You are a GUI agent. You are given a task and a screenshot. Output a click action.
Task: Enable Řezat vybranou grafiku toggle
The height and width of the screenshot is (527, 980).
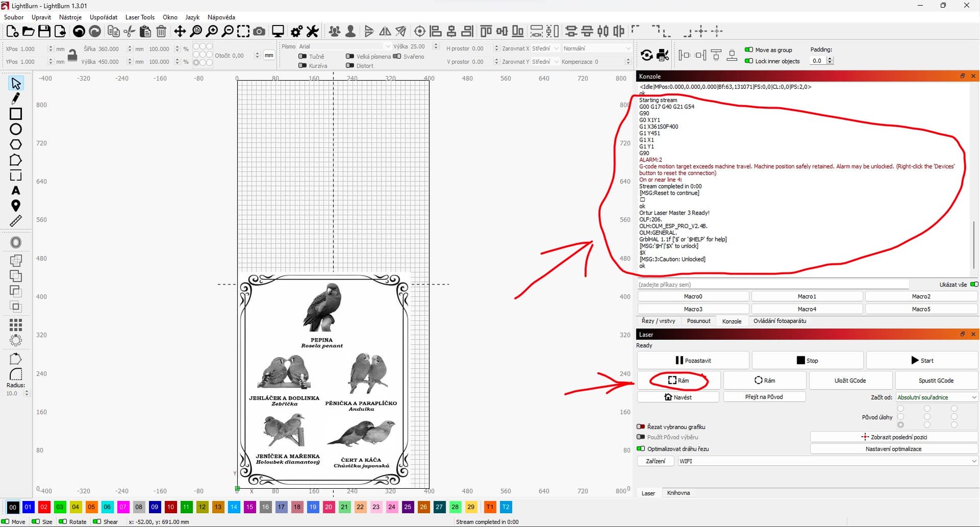pos(641,427)
